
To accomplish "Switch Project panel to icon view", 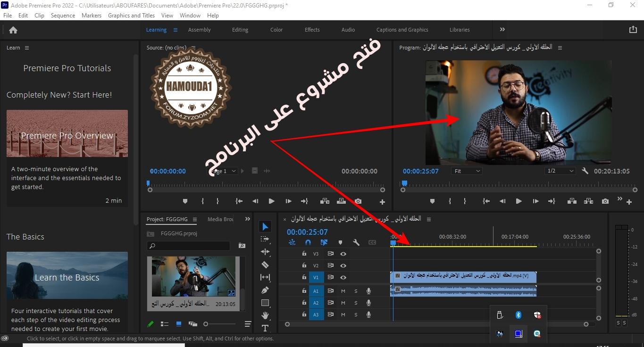I will 179,324.
